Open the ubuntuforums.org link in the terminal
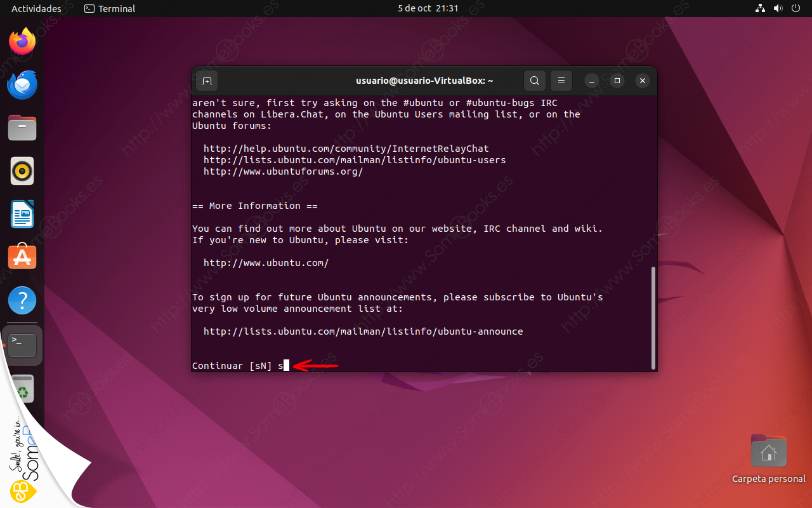This screenshot has width=812, height=508. 283,171
